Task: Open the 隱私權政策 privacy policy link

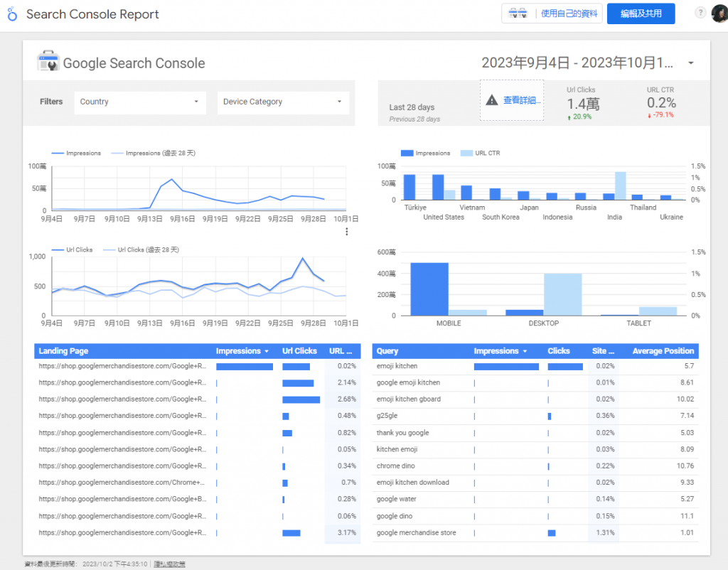Action: 169,564
